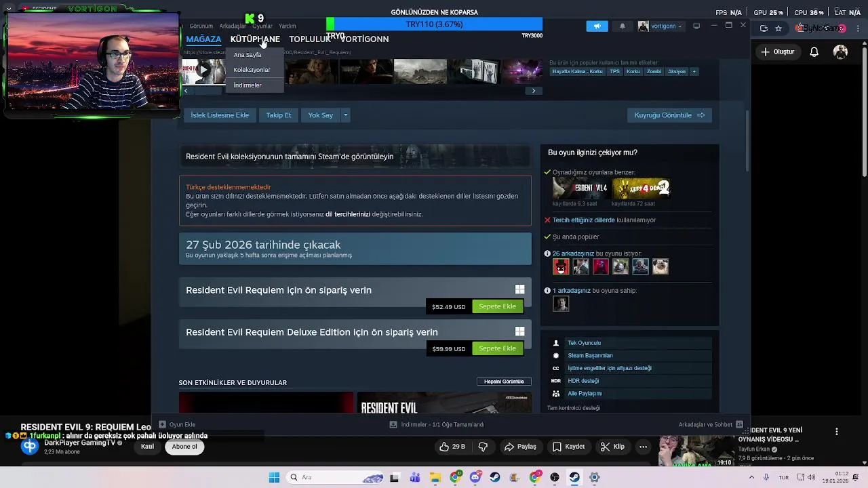Save video with YouTube Kaydet button

click(568, 447)
